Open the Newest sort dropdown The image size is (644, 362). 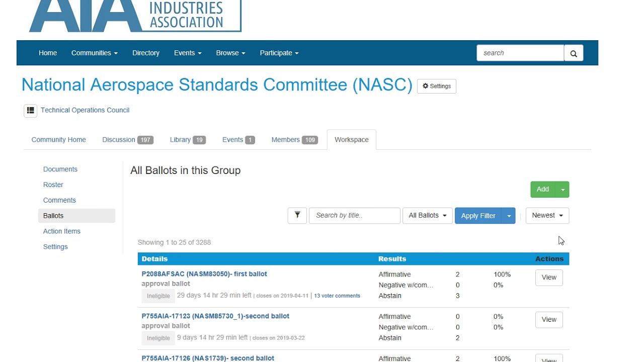pyautogui.click(x=547, y=215)
